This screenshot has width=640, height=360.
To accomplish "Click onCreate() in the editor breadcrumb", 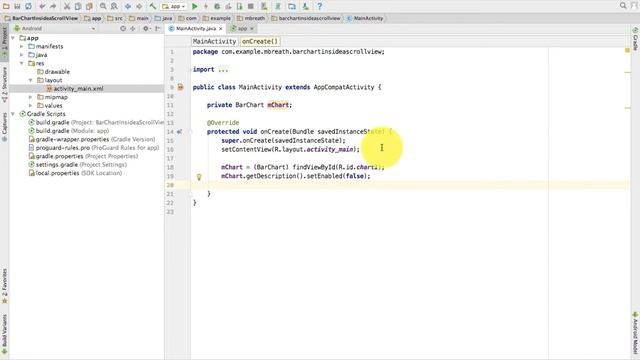I will [260, 41].
